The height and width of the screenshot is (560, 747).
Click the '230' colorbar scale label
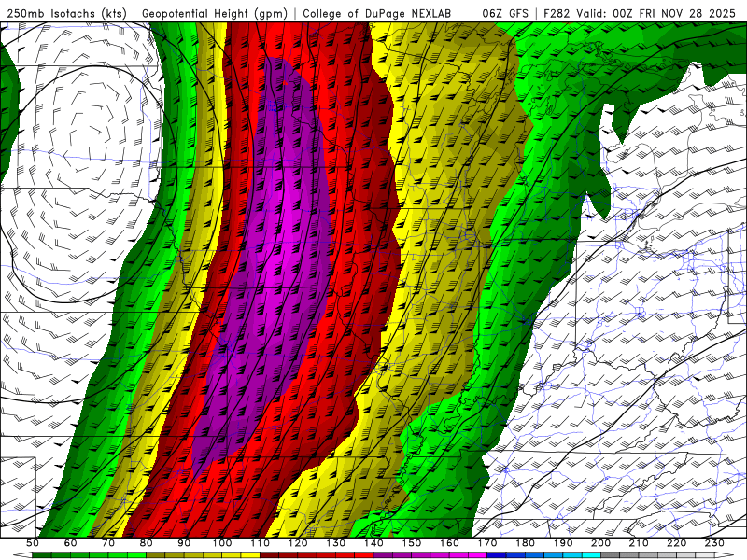click(714, 543)
